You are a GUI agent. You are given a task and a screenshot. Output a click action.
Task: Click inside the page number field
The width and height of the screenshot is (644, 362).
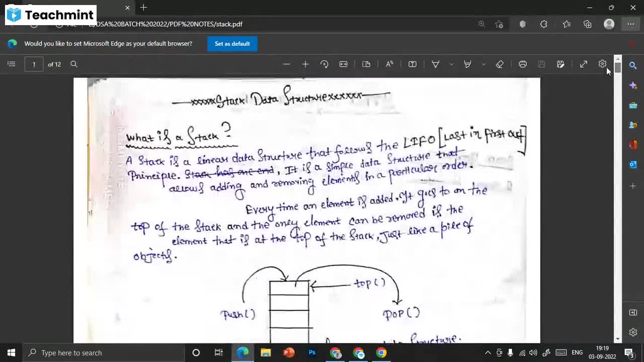coord(34,64)
